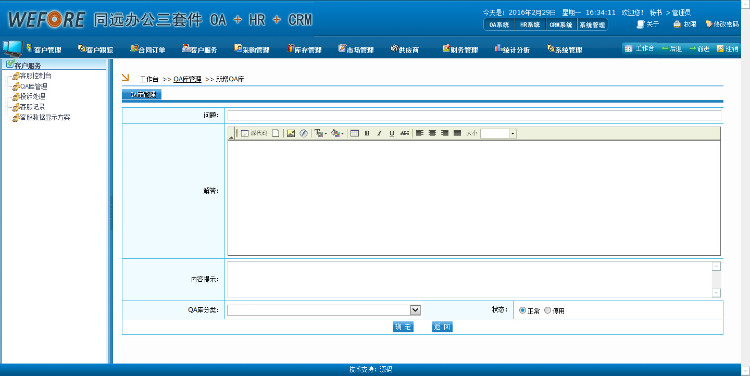The height and width of the screenshot is (376, 750).
Task: Open the QA库管理 tree item
Action: [30, 87]
